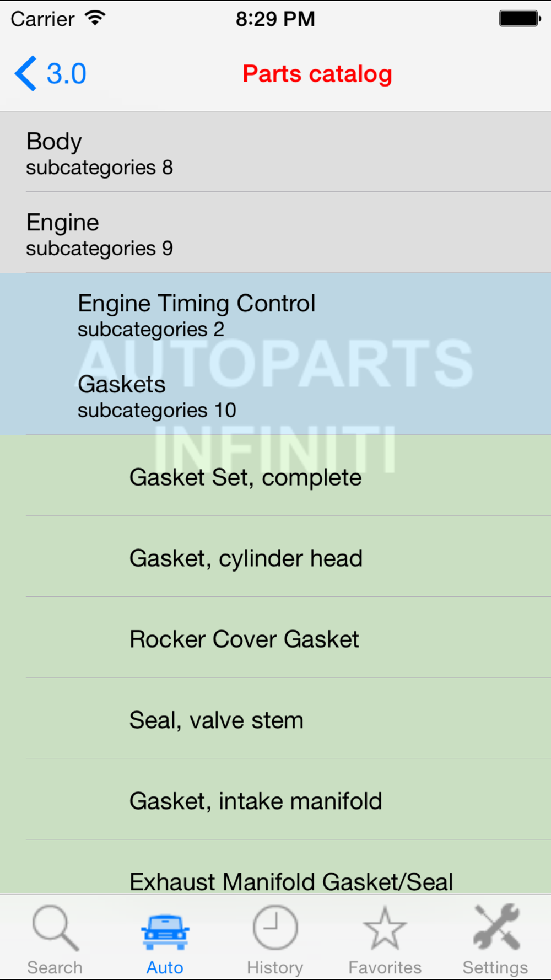
Task: Open the Settings tools icon
Action: (x=496, y=928)
